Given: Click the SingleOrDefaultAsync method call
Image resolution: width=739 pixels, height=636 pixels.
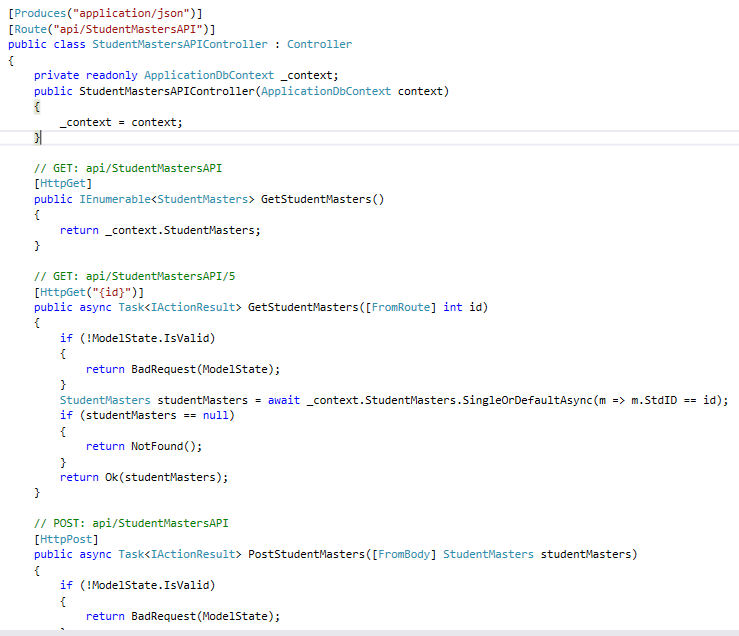Looking at the screenshot, I should pos(527,400).
